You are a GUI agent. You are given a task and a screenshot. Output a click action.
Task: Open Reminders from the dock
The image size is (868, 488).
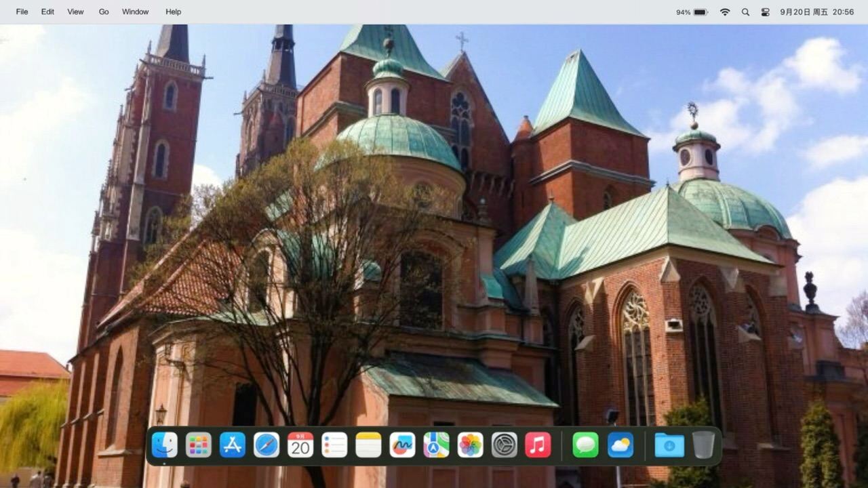tap(334, 445)
